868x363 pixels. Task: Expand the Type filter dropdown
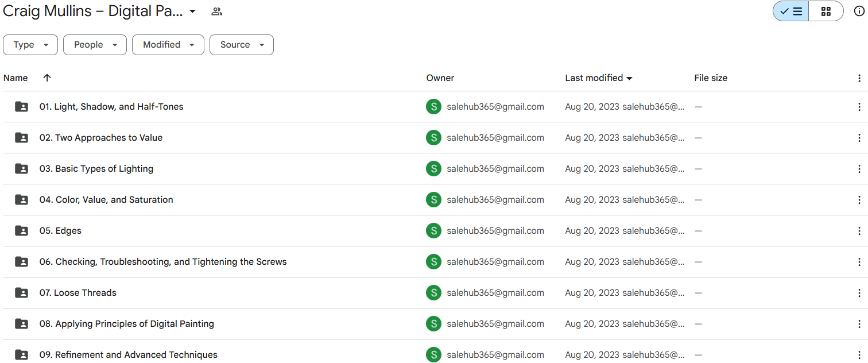(x=30, y=45)
